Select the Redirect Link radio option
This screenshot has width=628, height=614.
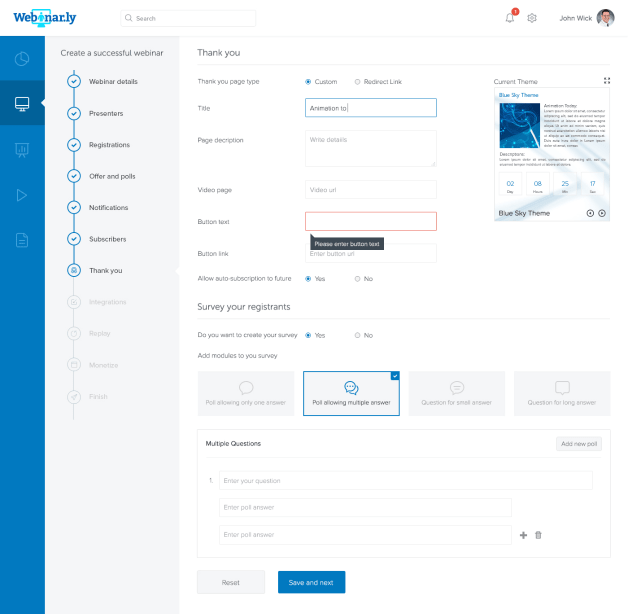click(x=358, y=82)
